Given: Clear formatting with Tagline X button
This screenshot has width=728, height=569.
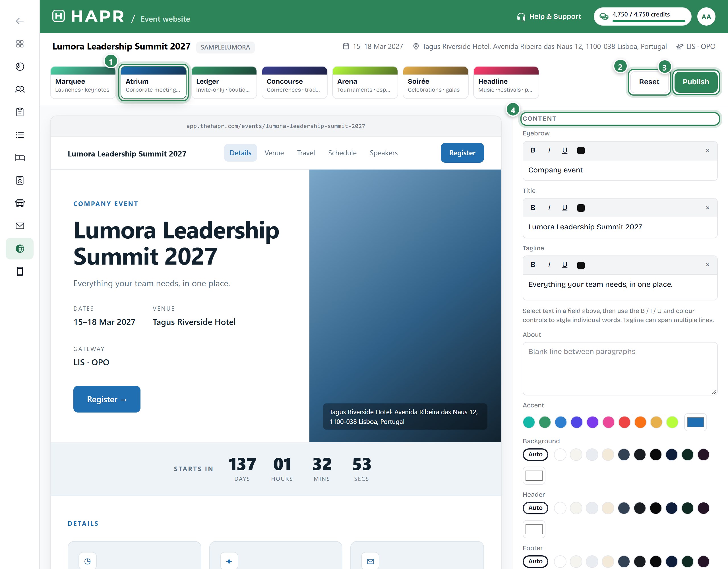Looking at the screenshot, I should pos(707,265).
